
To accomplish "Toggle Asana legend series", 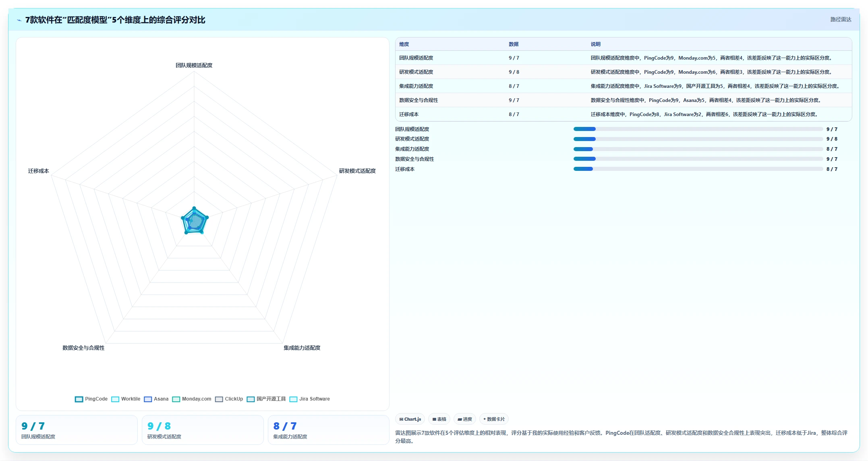I will click(x=156, y=399).
